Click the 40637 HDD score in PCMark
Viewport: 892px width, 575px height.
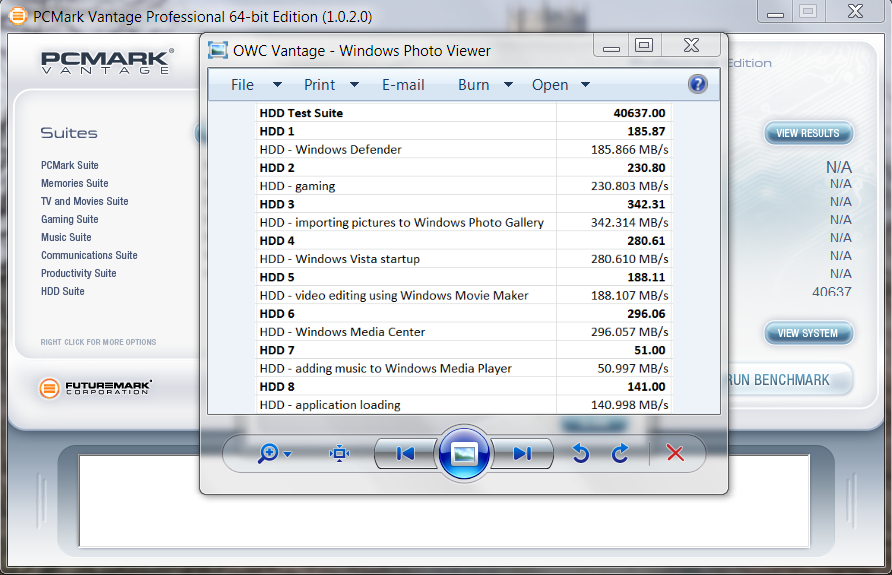832,292
